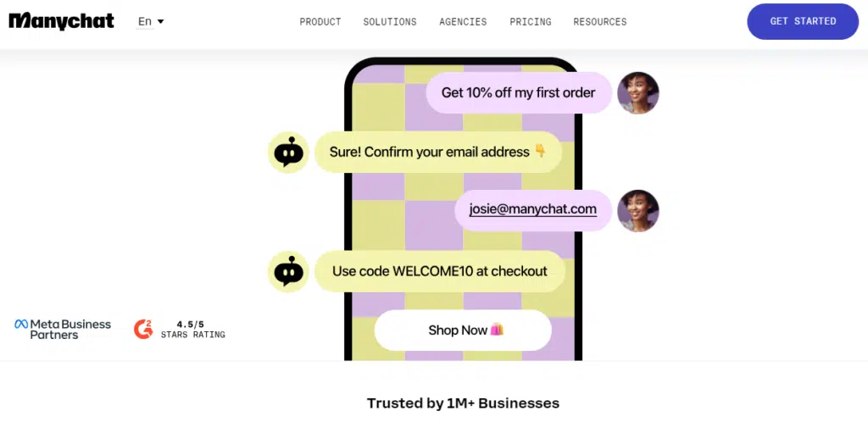Click the Manychat logo
The height and width of the screenshot is (422, 868).
(61, 21)
